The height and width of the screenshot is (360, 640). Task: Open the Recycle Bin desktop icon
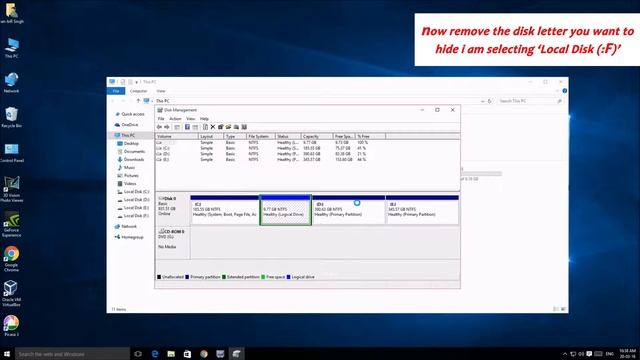click(11, 118)
